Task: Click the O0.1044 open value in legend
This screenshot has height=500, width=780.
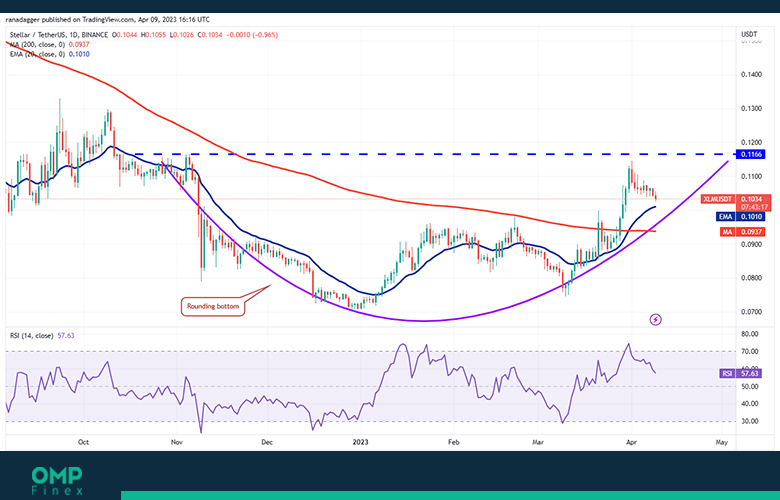Action: (x=125, y=35)
